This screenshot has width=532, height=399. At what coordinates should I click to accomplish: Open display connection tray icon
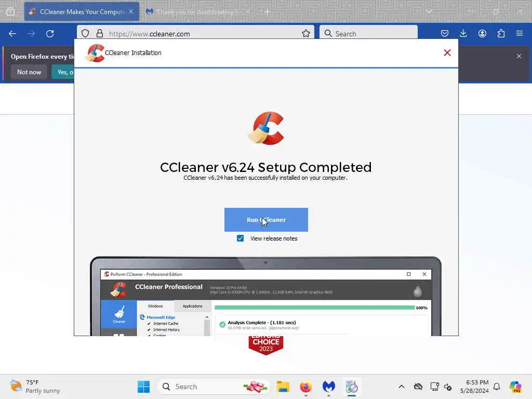click(x=434, y=387)
